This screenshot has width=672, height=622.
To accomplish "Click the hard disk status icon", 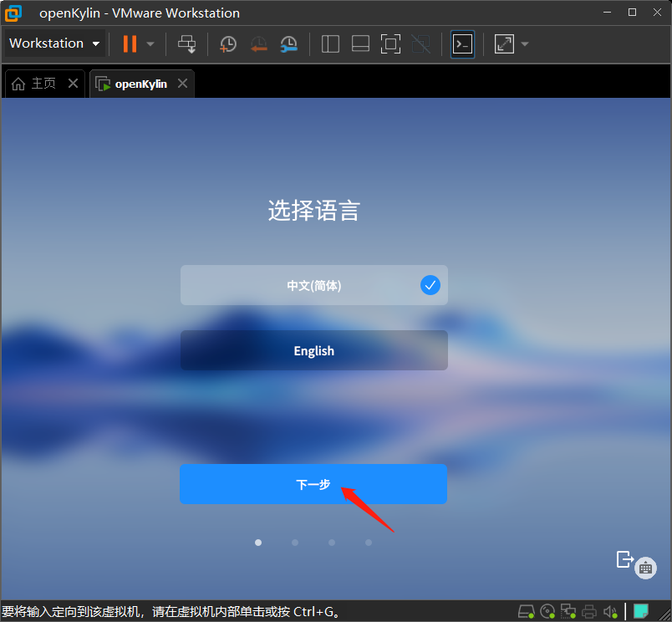I will (x=527, y=611).
